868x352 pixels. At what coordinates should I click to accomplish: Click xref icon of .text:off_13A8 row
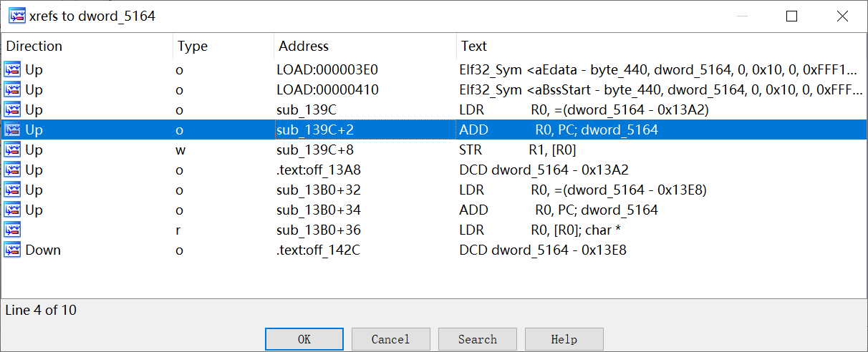click(x=12, y=170)
